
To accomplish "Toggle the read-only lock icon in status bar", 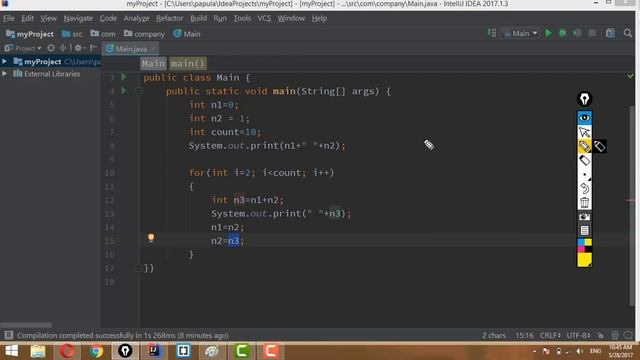I will [600, 336].
